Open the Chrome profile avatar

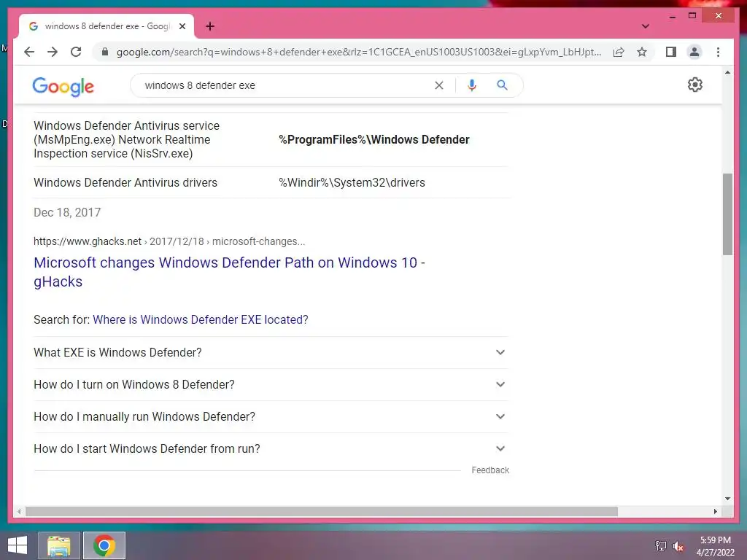click(694, 52)
